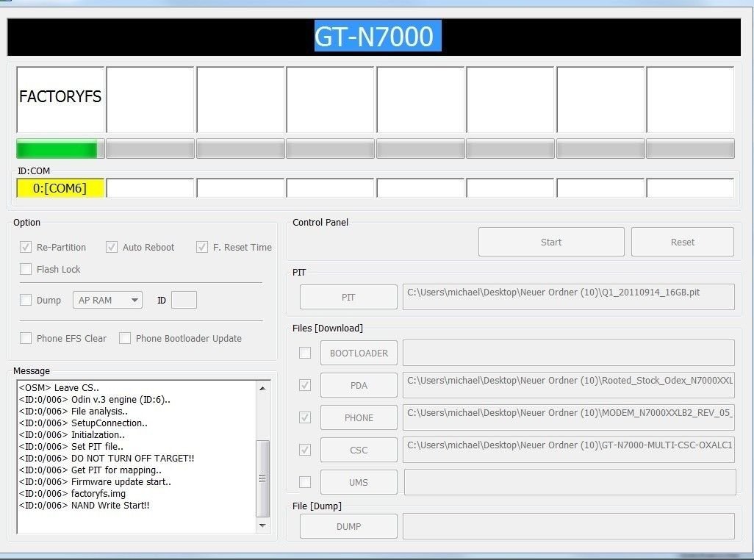Click the Start button

[551, 242]
